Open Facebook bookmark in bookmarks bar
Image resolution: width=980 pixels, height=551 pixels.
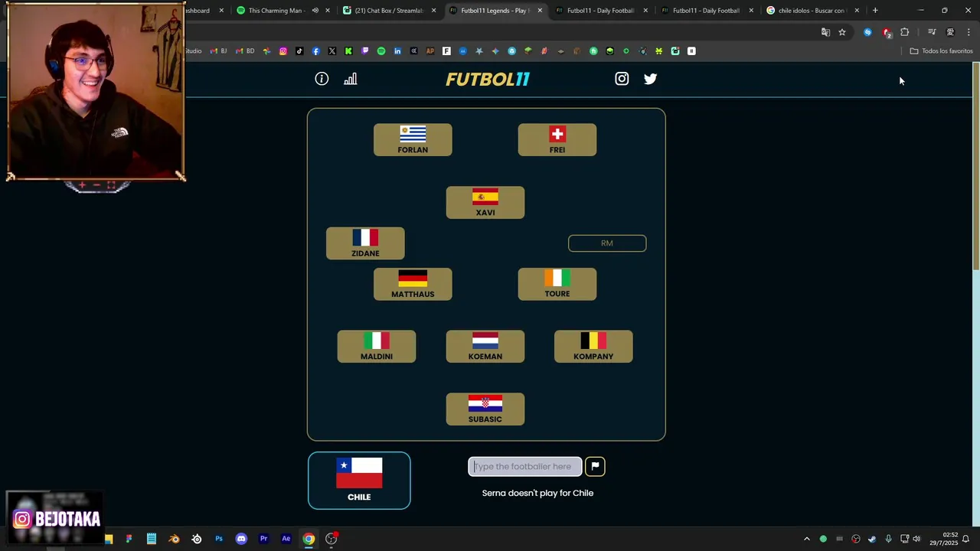click(x=315, y=51)
